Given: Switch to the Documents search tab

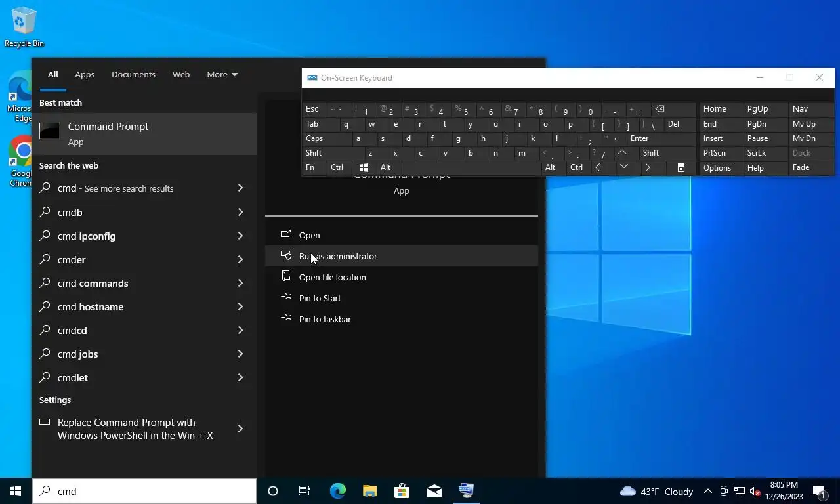Looking at the screenshot, I should pyautogui.click(x=133, y=74).
